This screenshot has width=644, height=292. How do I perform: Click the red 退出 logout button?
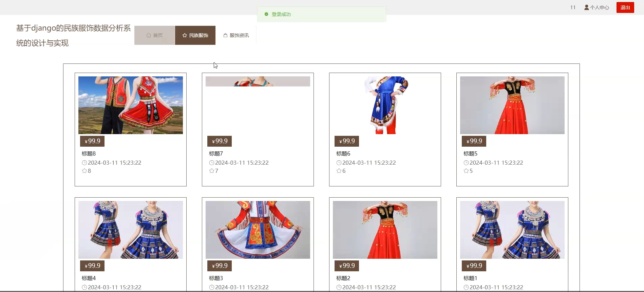625,7
